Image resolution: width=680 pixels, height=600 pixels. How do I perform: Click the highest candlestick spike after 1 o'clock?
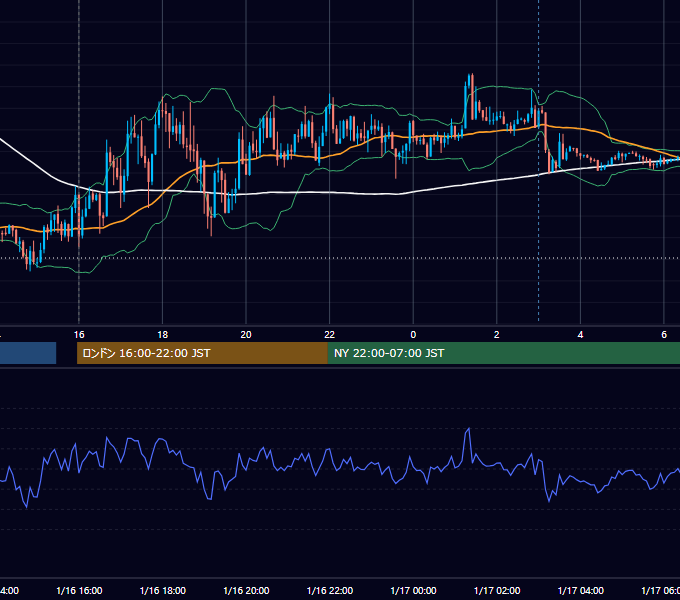coord(471,95)
